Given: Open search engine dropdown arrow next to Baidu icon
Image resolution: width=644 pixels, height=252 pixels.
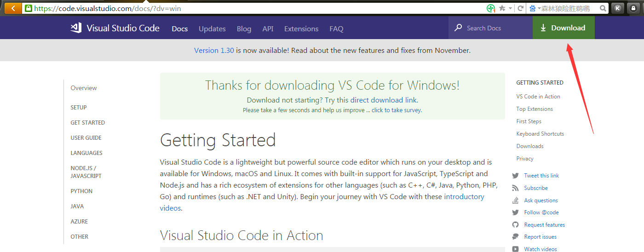Looking at the screenshot, I should click(539, 8).
